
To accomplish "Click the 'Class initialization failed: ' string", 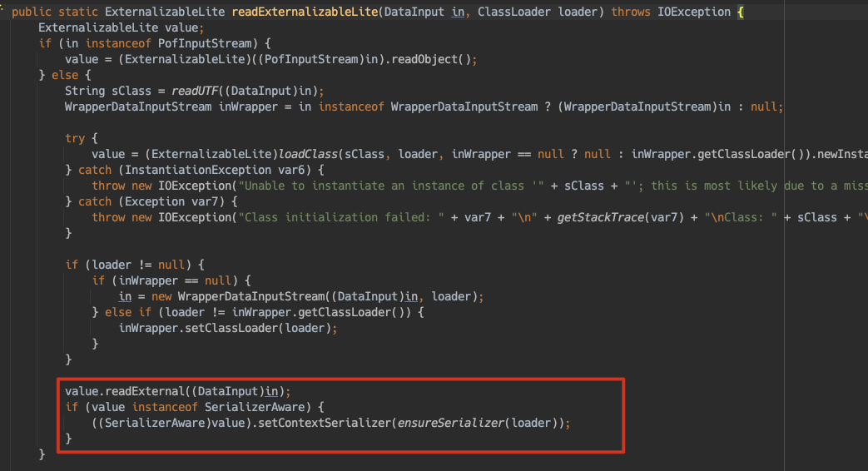I will 341,217.
